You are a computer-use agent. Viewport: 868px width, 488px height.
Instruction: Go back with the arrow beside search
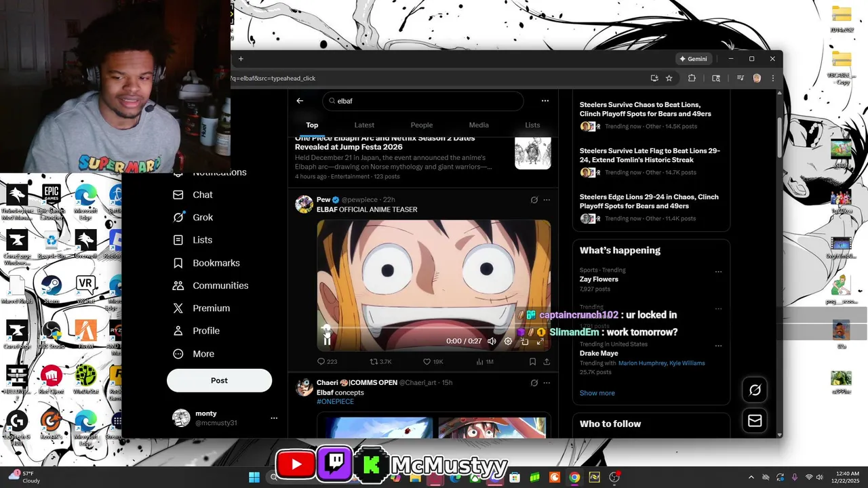pos(300,101)
